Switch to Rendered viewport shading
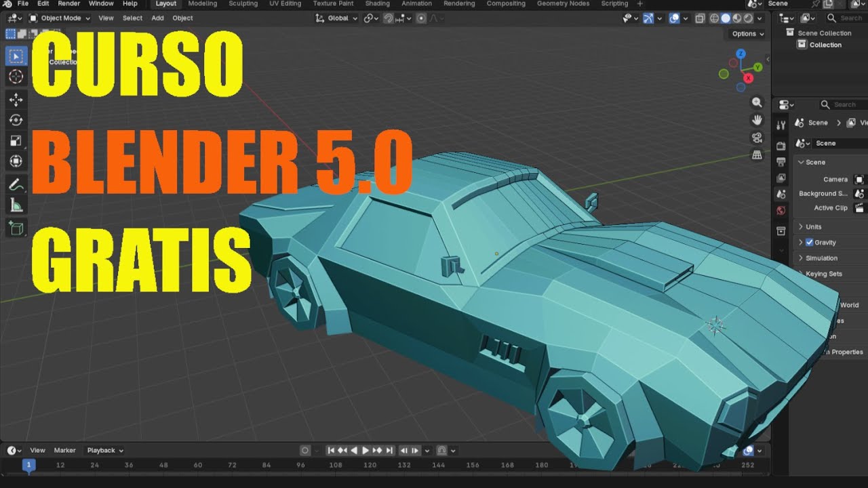Viewport: 868px width, 488px height. click(748, 18)
